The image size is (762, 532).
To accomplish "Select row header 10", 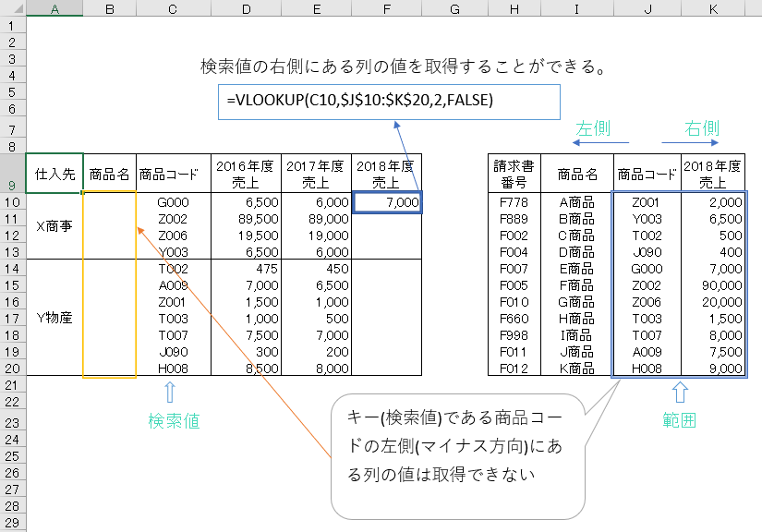I will tap(13, 202).
